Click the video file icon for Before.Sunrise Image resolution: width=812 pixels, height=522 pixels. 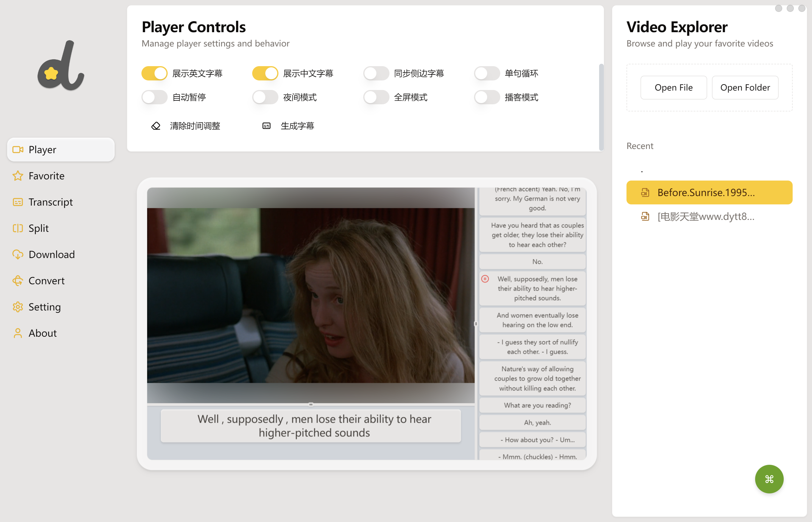click(x=645, y=192)
